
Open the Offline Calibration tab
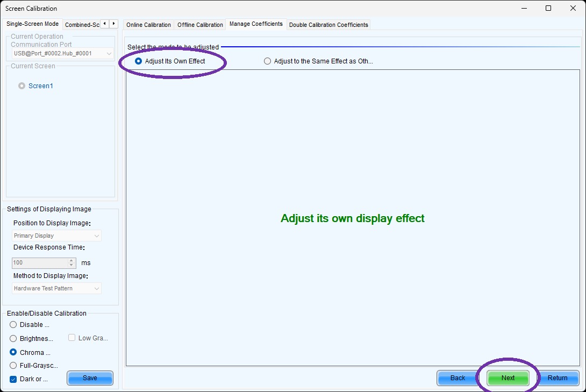(x=200, y=25)
